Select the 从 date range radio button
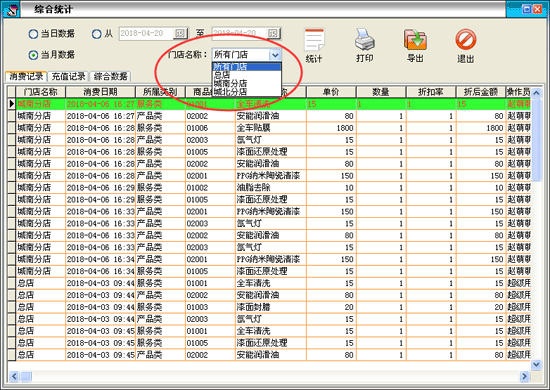Screen dimensions: 550x390 [x=96, y=34]
